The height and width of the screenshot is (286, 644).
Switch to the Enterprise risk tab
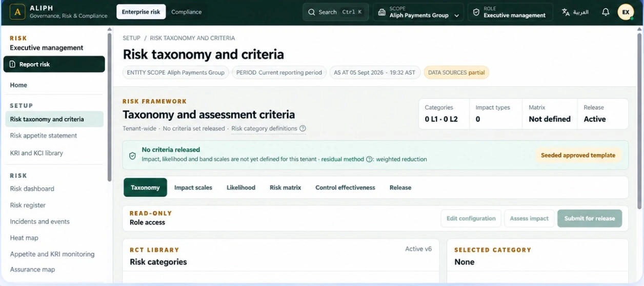click(141, 12)
